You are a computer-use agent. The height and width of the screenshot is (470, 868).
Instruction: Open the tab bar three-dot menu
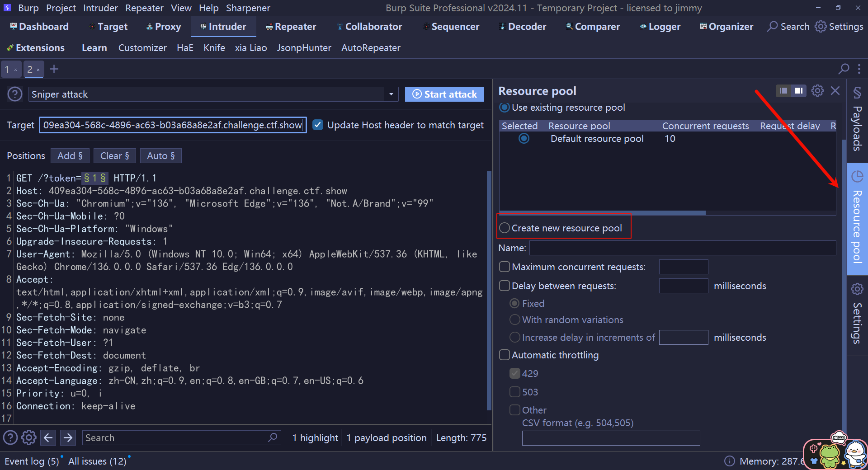(x=859, y=69)
